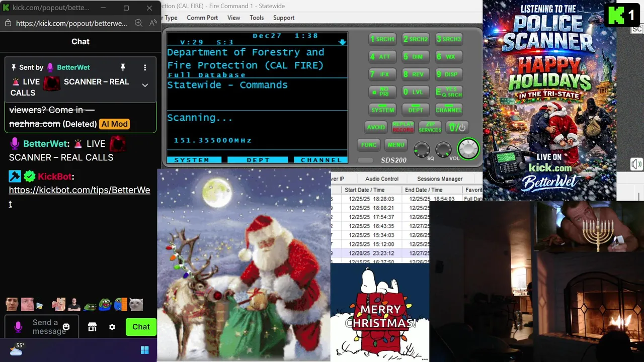
Task: Click the SQ squelch knob
Action: click(x=422, y=149)
